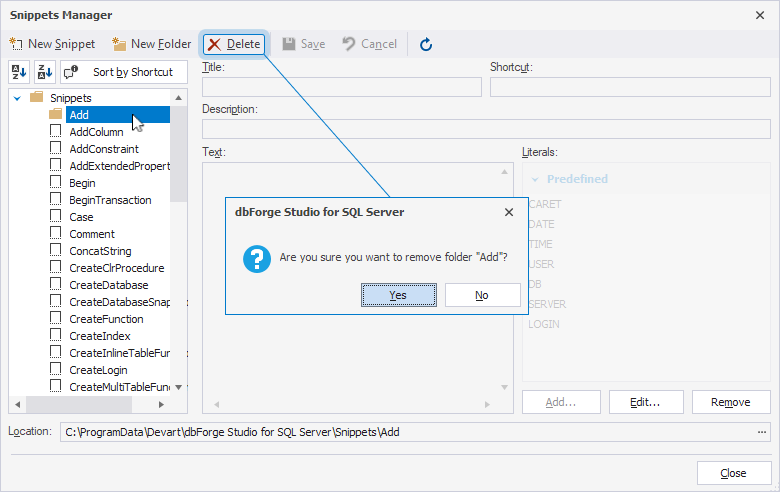Click the Case snippet file icon
The height and width of the screenshot is (492, 780).
tap(56, 216)
